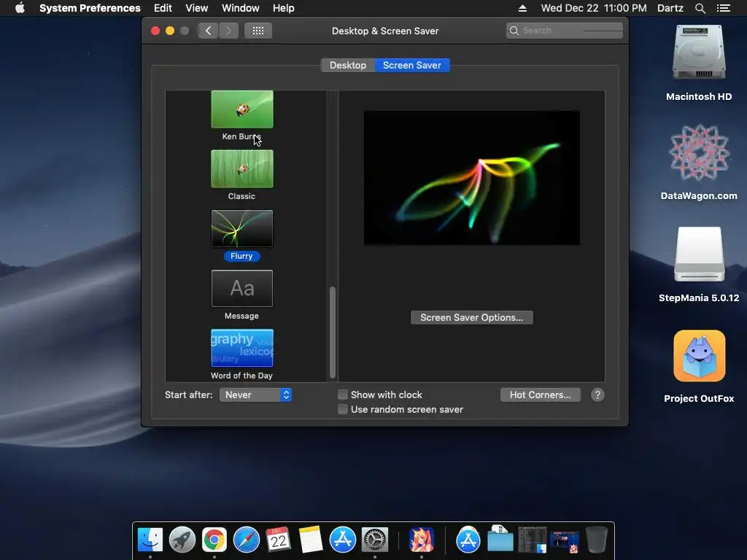The image size is (747, 560).
Task: Open System Preferences gear in dock
Action: 375,540
